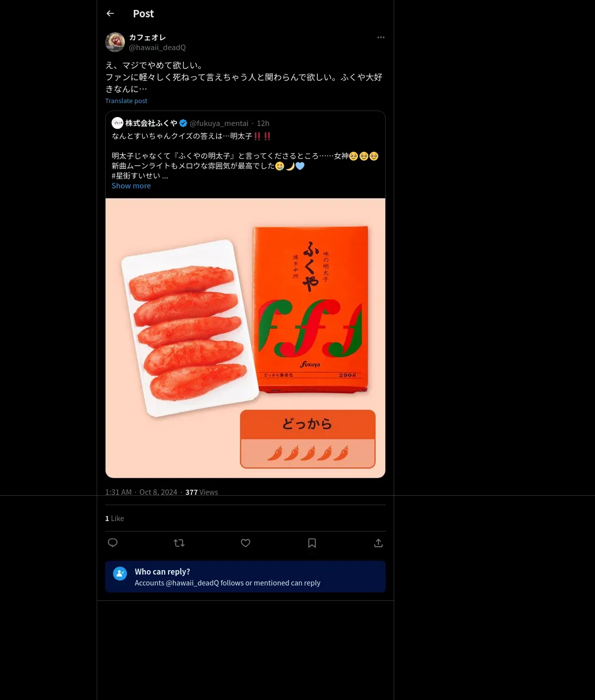Image resolution: width=595 pixels, height=700 pixels.
Task: Open the @fukuya_mentai handle in quote
Action: [219, 123]
